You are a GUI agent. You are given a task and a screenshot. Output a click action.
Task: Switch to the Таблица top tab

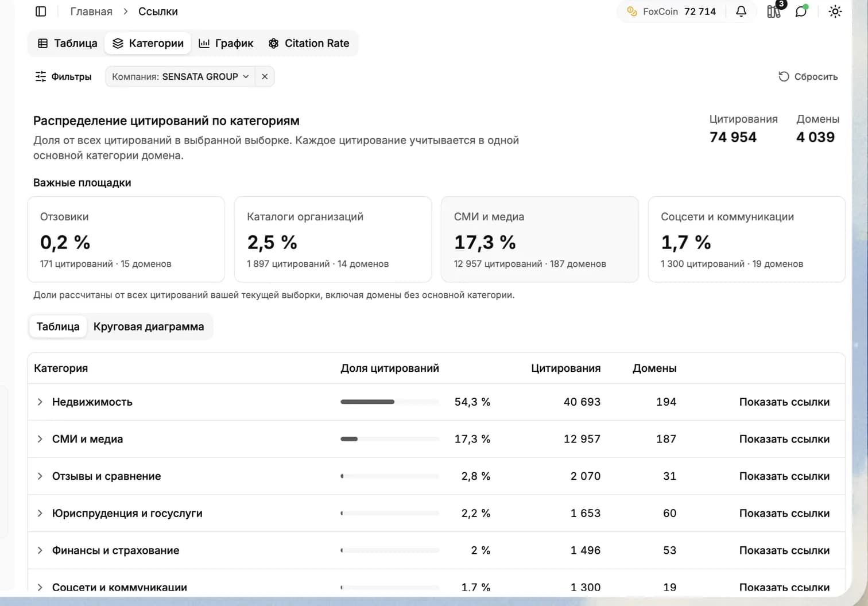pos(67,44)
